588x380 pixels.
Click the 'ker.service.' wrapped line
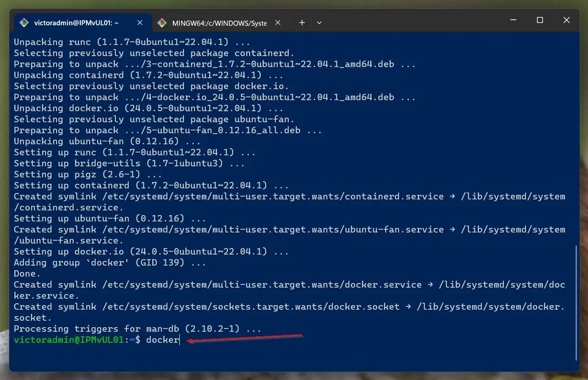coord(46,296)
